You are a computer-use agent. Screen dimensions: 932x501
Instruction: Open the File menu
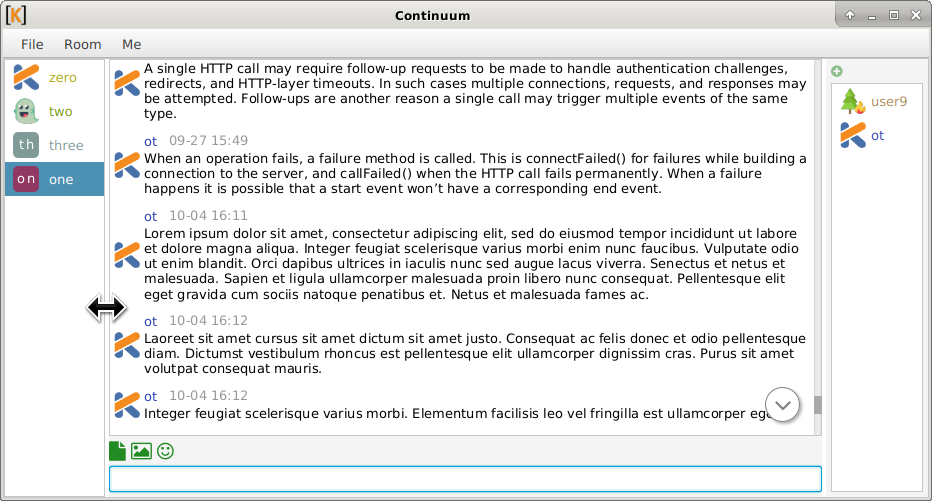[33, 44]
